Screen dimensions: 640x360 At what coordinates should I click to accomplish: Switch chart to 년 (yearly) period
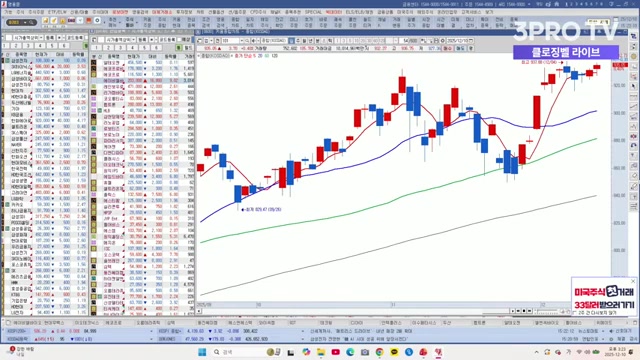click(x=310, y=41)
